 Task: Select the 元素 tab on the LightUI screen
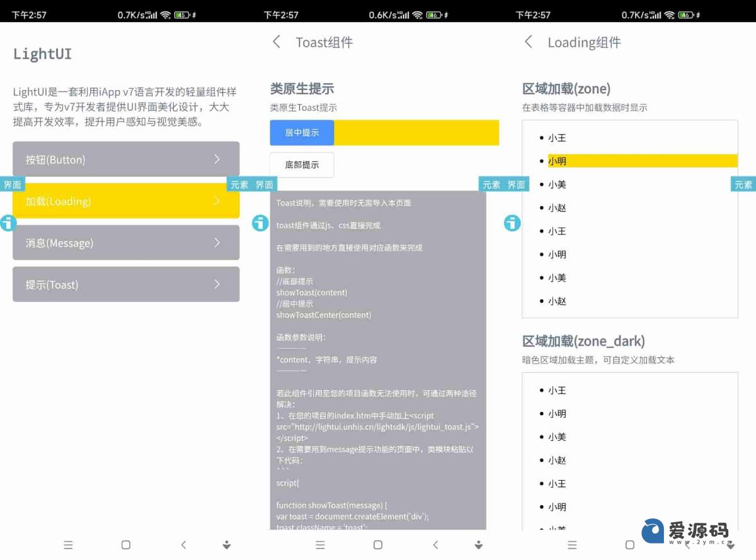pos(239,185)
